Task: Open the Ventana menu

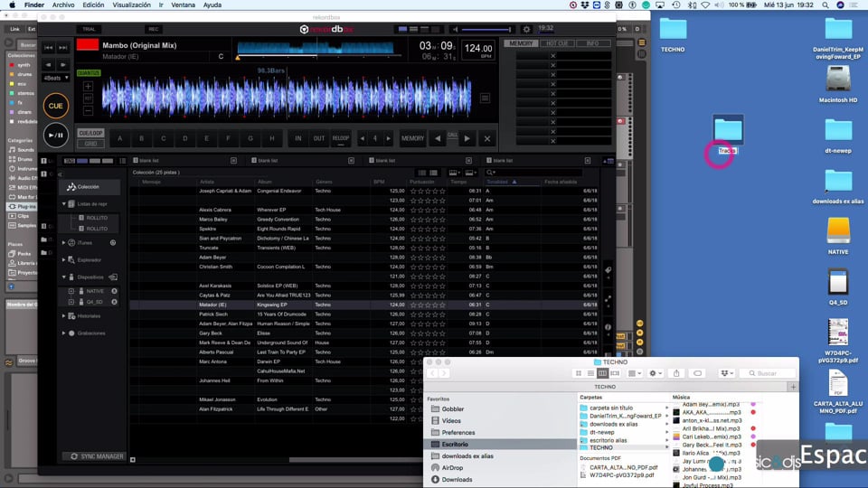Action: [x=183, y=5]
